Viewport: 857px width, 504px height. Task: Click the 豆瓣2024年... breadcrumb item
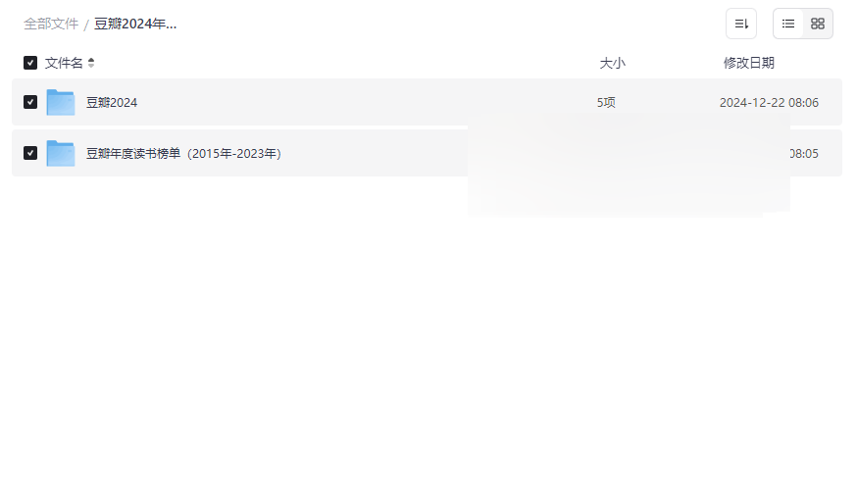point(135,25)
